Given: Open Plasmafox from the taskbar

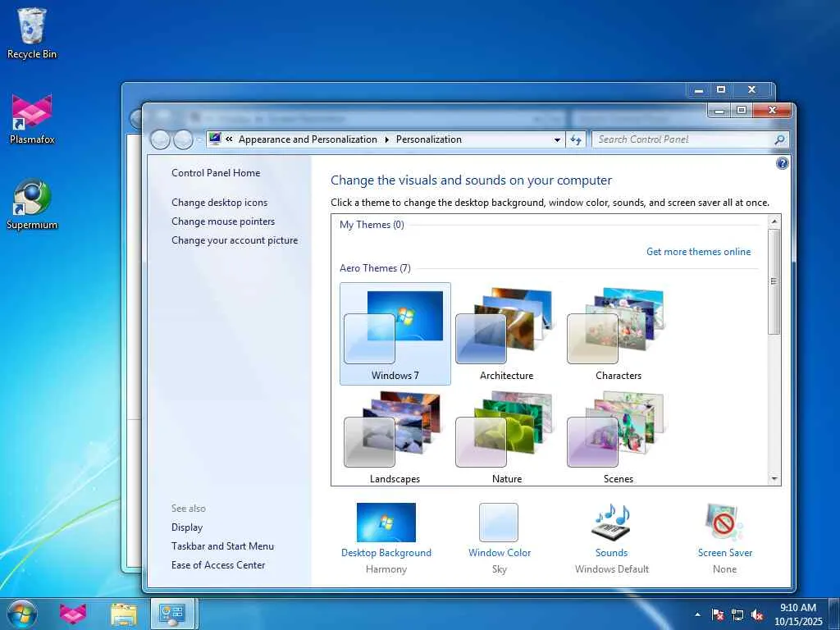Looking at the screenshot, I should pos(72,614).
